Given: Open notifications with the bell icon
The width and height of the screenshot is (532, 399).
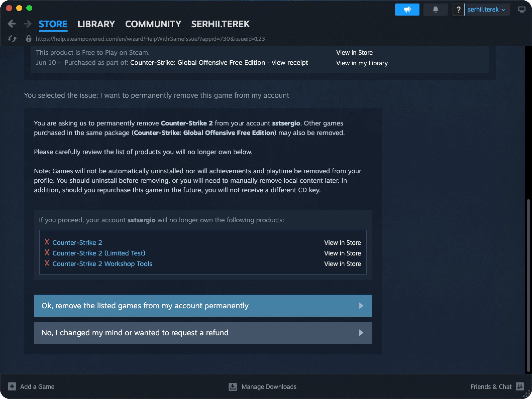Looking at the screenshot, I should tap(435, 9).
